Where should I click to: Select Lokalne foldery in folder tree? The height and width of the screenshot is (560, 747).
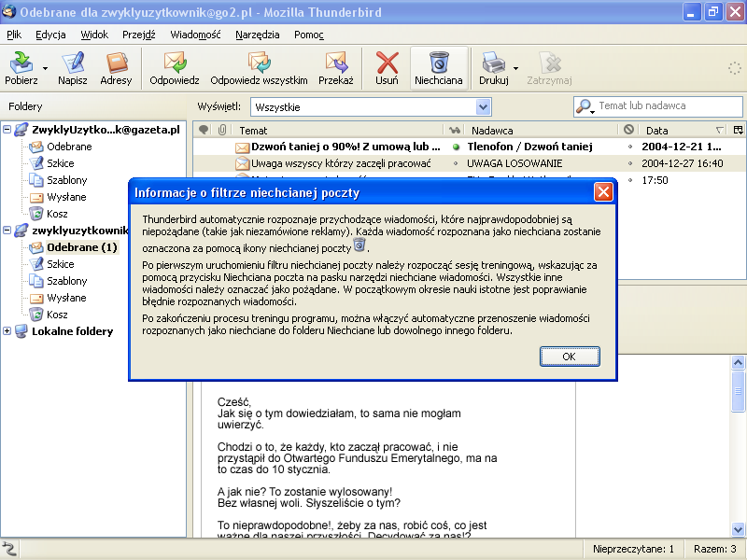[x=73, y=331]
